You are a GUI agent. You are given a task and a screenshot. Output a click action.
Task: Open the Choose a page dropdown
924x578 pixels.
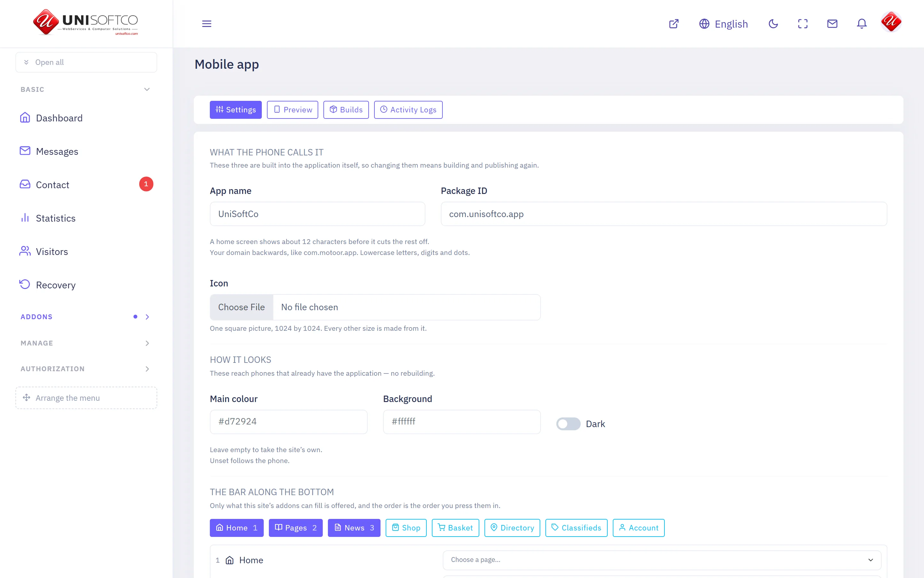[x=662, y=560]
